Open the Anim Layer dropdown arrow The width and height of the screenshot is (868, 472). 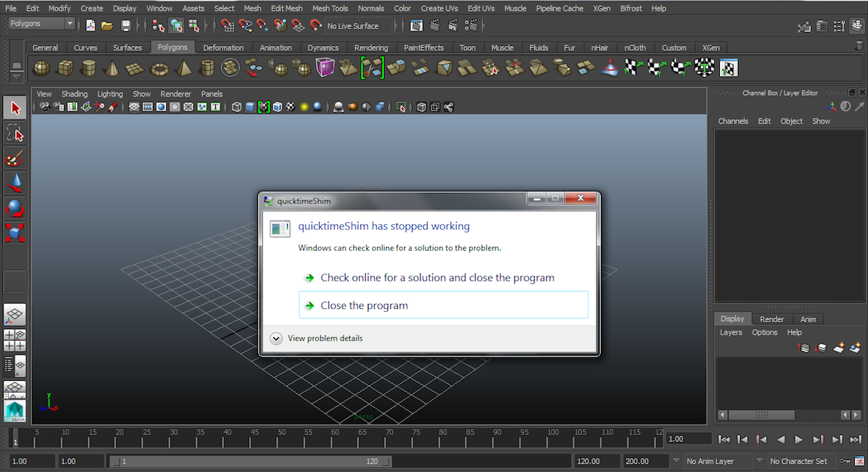(677, 461)
